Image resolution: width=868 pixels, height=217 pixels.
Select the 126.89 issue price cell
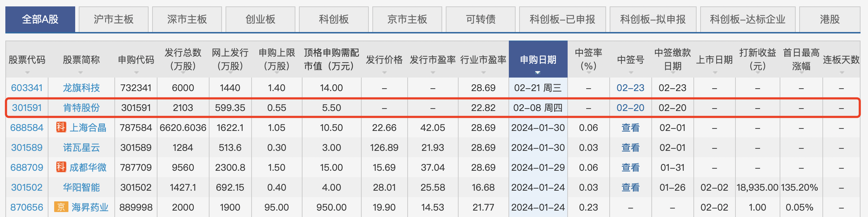point(384,148)
